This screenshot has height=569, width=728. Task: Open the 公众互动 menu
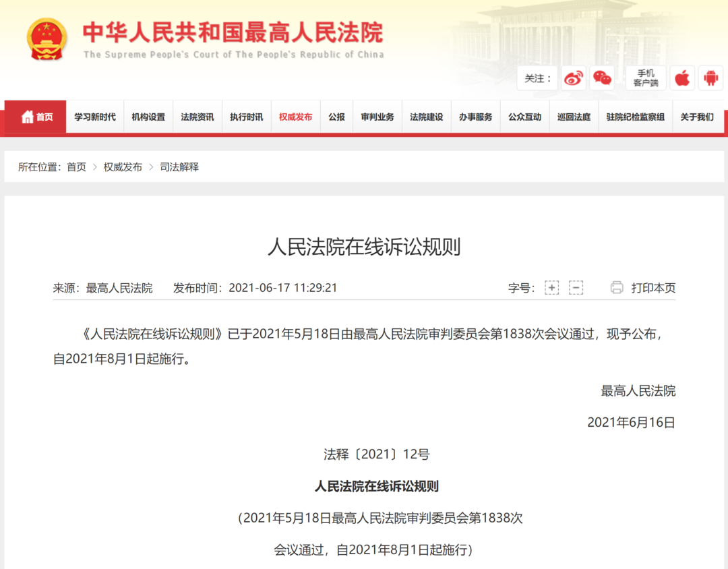525,117
